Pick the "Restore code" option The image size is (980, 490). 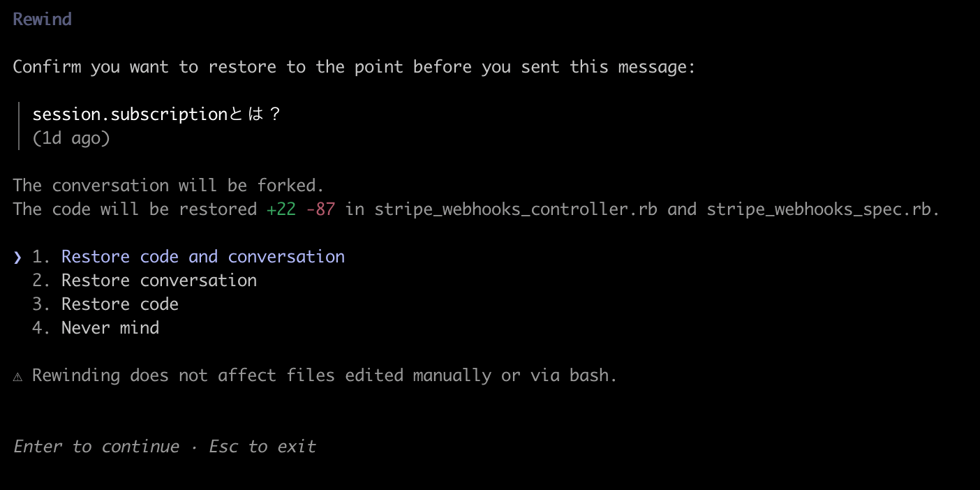coord(119,304)
